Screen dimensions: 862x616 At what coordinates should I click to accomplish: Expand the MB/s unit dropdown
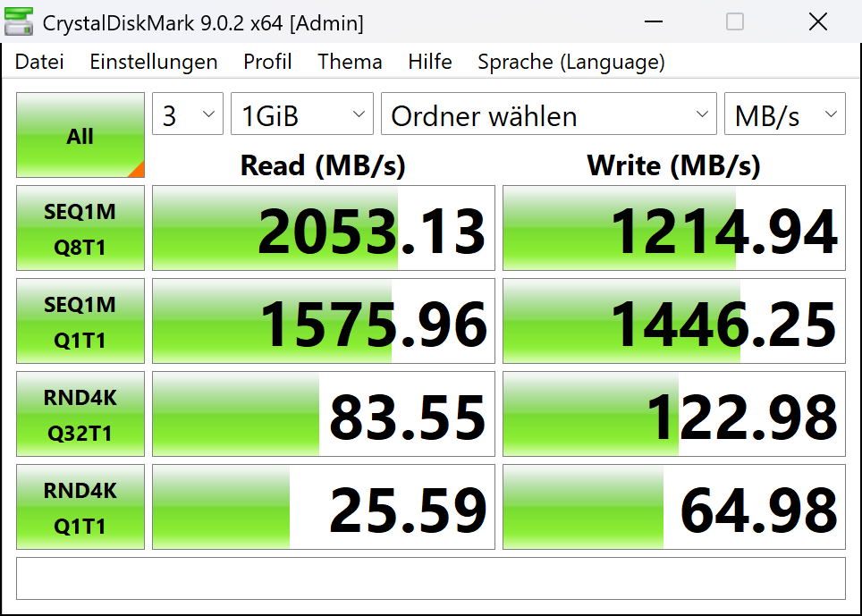tap(784, 115)
